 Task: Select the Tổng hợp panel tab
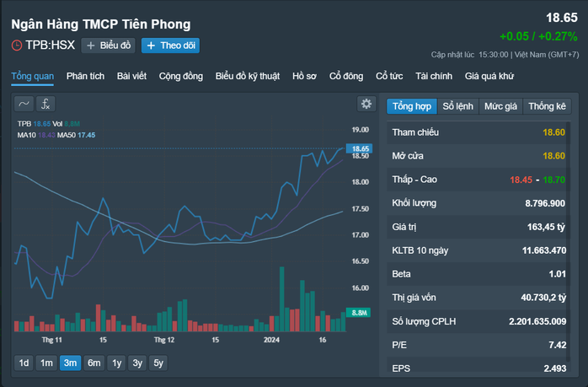[x=412, y=106]
